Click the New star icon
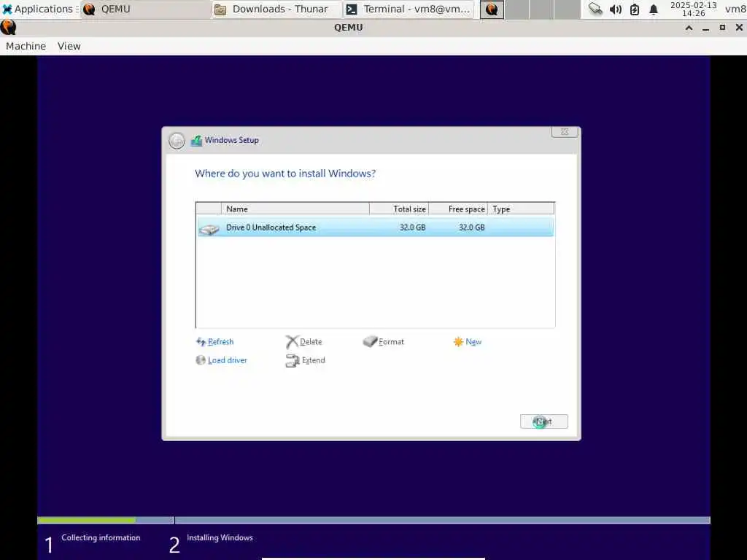This screenshot has height=560, width=747. pos(458,342)
